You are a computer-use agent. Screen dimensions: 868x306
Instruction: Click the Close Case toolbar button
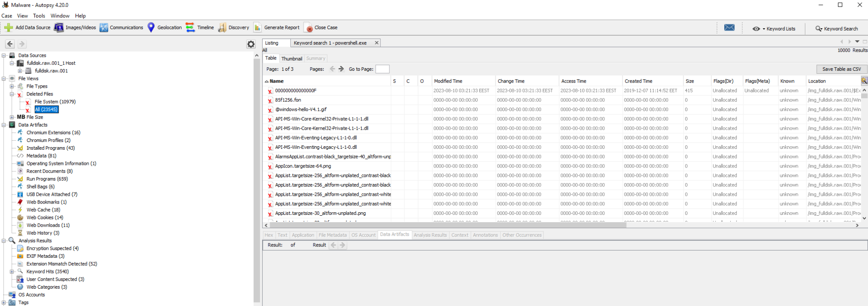[x=321, y=27]
